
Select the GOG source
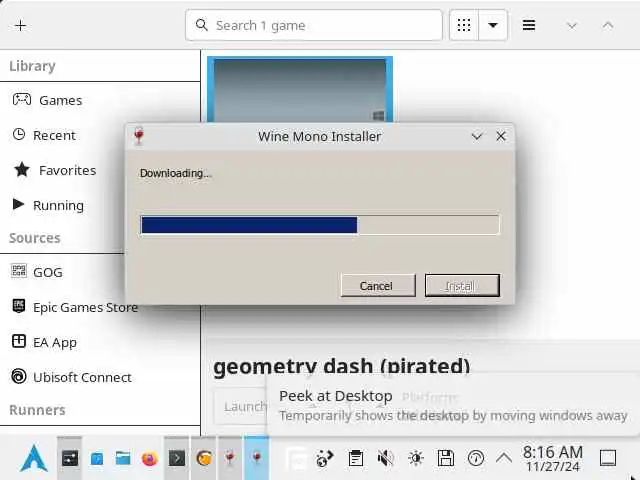pyautogui.click(x=100, y=272)
